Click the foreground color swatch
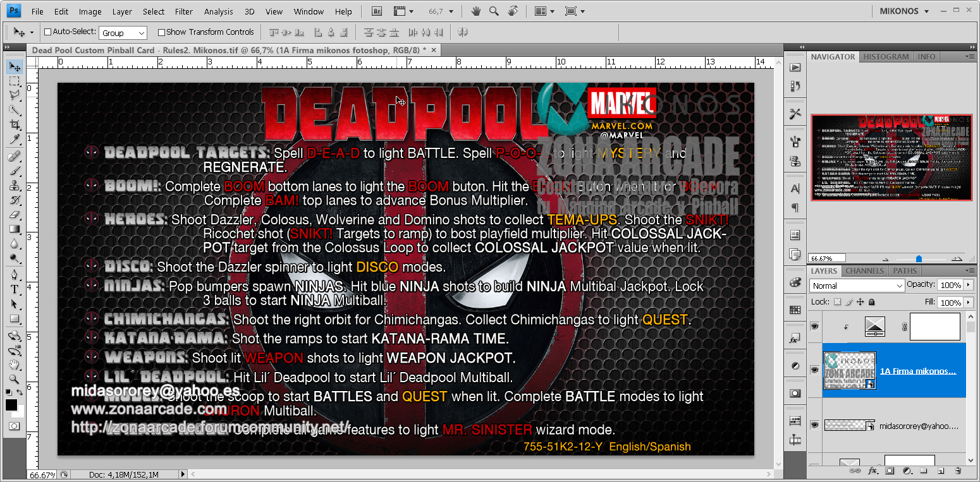The width and height of the screenshot is (980, 482). (x=11, y=406)
